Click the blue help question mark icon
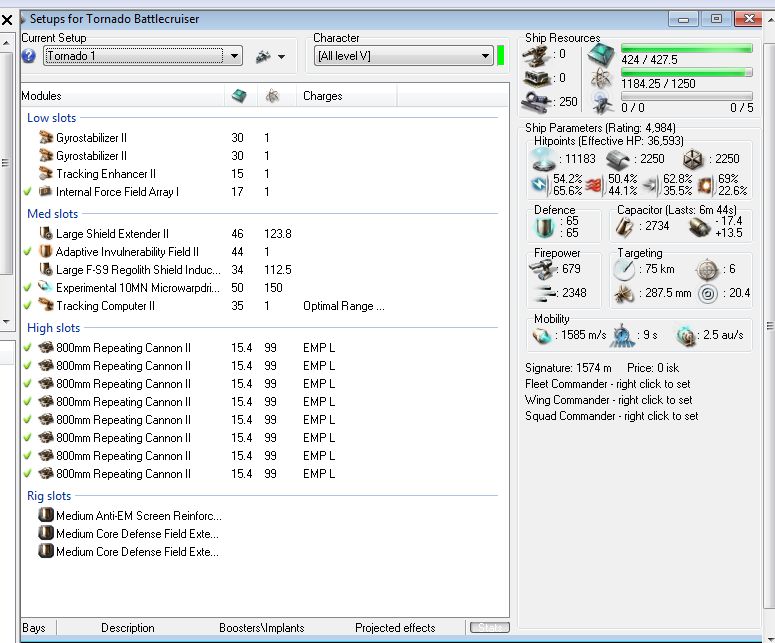Screen dimensions: 775x643 (x=29, y=56)
